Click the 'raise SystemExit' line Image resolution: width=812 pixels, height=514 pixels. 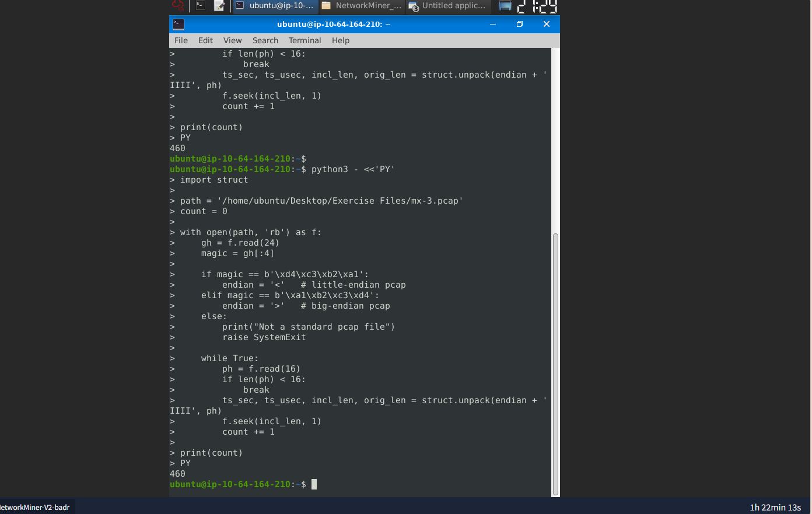click(x=264, y=337)
